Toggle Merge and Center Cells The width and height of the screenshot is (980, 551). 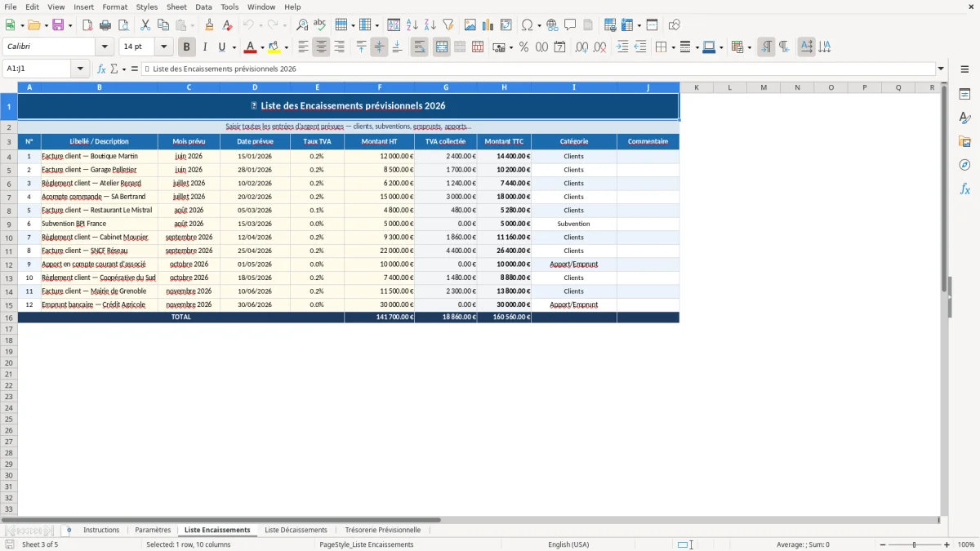click(x=442, y=47)
